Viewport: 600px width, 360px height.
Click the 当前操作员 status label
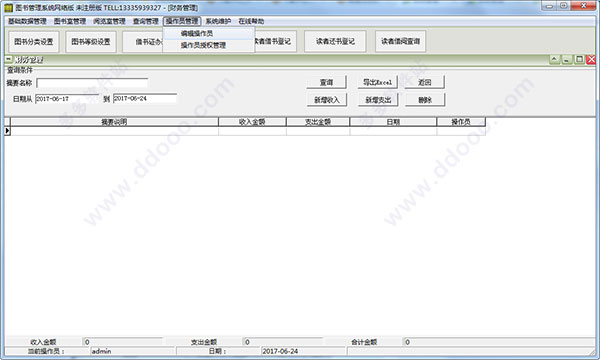(x=47, y=351)
